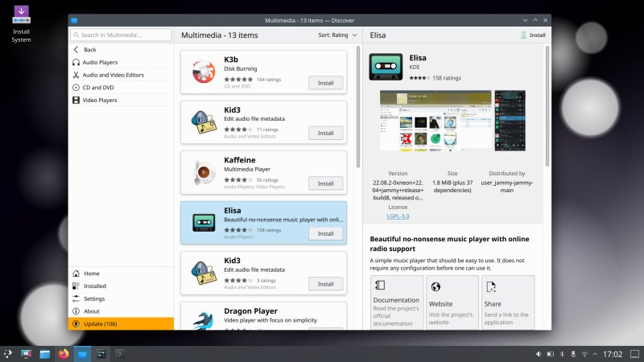Open the application launcher in taskbar
644x362 pixels.
coord(7,354)
